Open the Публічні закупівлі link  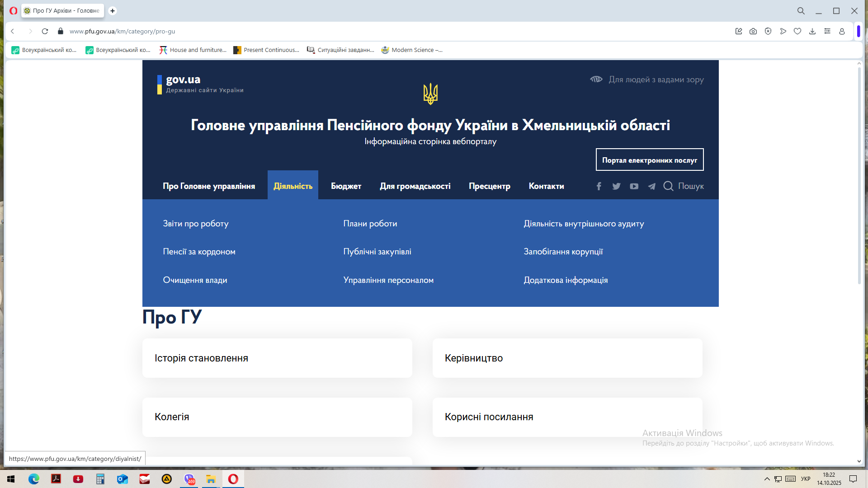(x=377, y=252)
